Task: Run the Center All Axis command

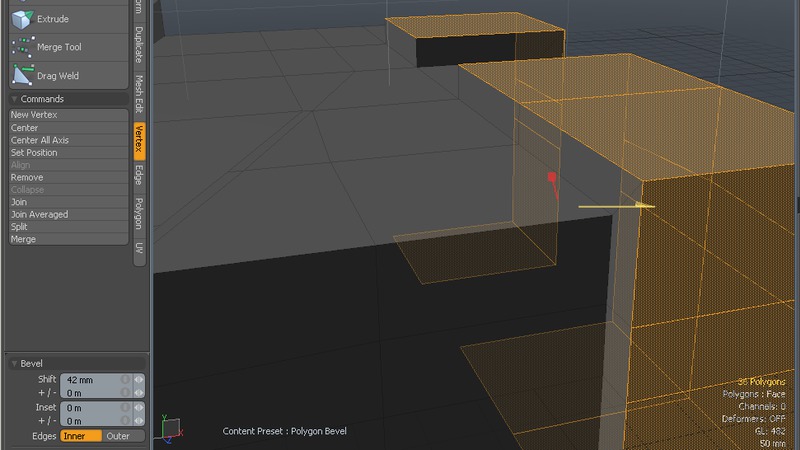Action: click(68, 140)
